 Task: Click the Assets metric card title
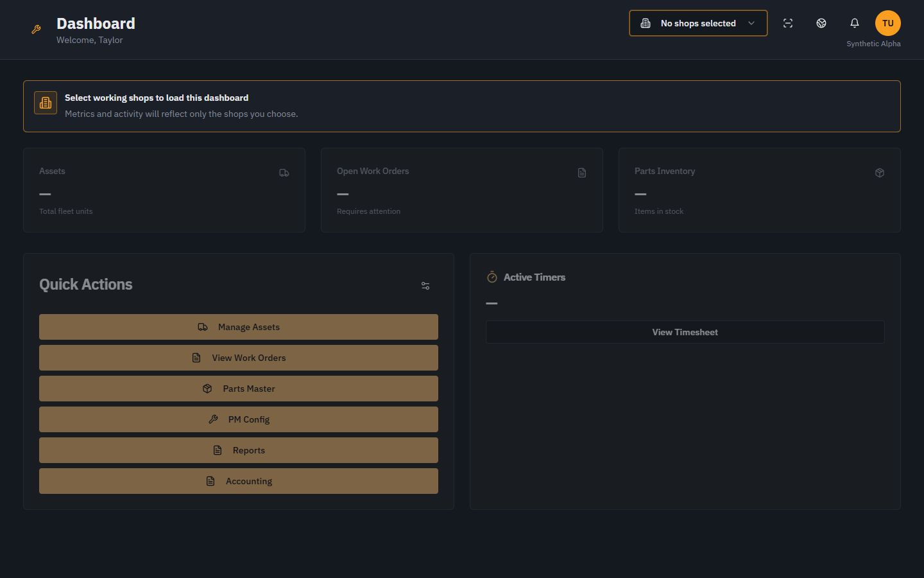[x=52, y=171]
